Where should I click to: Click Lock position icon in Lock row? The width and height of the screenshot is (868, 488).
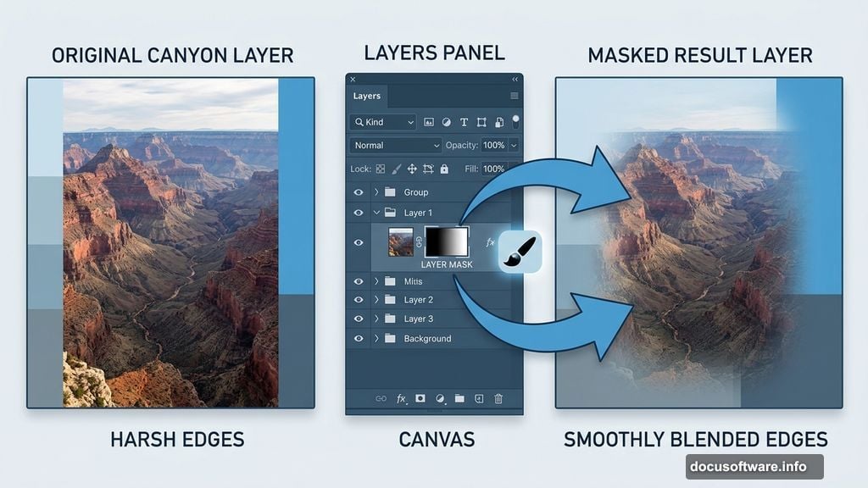point(413,169)
